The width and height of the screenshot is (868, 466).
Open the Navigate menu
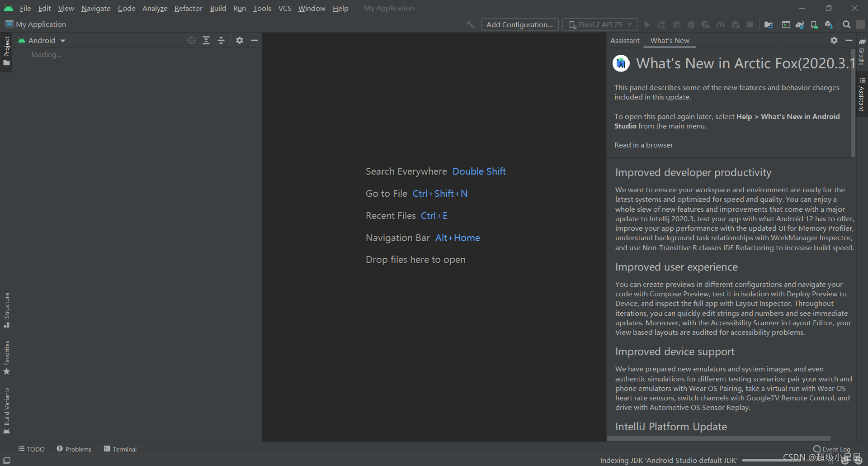click(96, 8)
